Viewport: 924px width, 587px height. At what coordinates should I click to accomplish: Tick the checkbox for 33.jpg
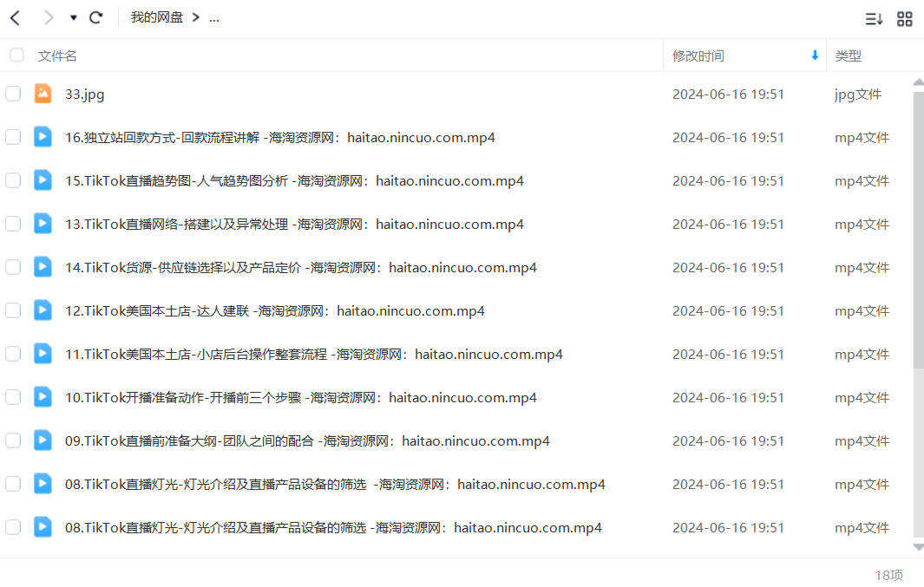click(x=13, y=94)
